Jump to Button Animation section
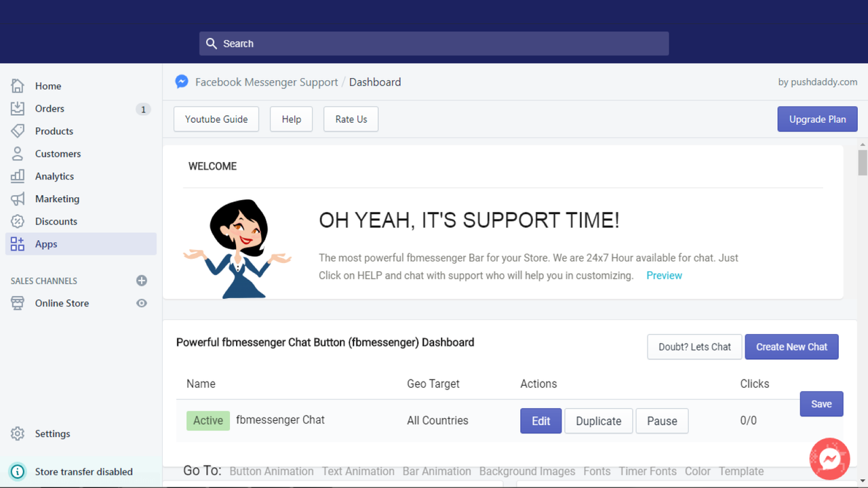The image size is (868, 488). [x=271, y=471]
